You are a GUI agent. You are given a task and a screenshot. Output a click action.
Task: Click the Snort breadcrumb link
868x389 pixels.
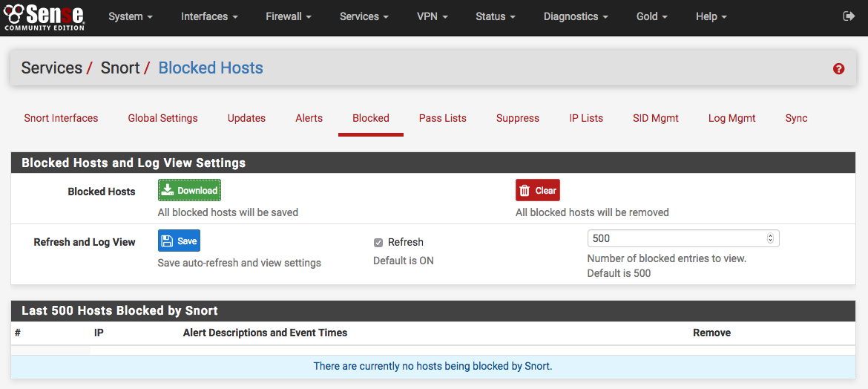(x=120, y=68)
